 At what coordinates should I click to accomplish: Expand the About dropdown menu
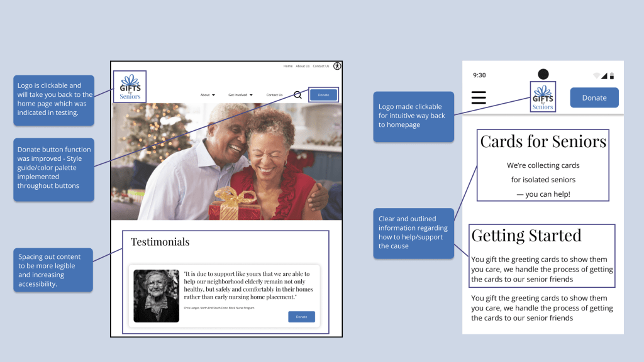[208, 95]
